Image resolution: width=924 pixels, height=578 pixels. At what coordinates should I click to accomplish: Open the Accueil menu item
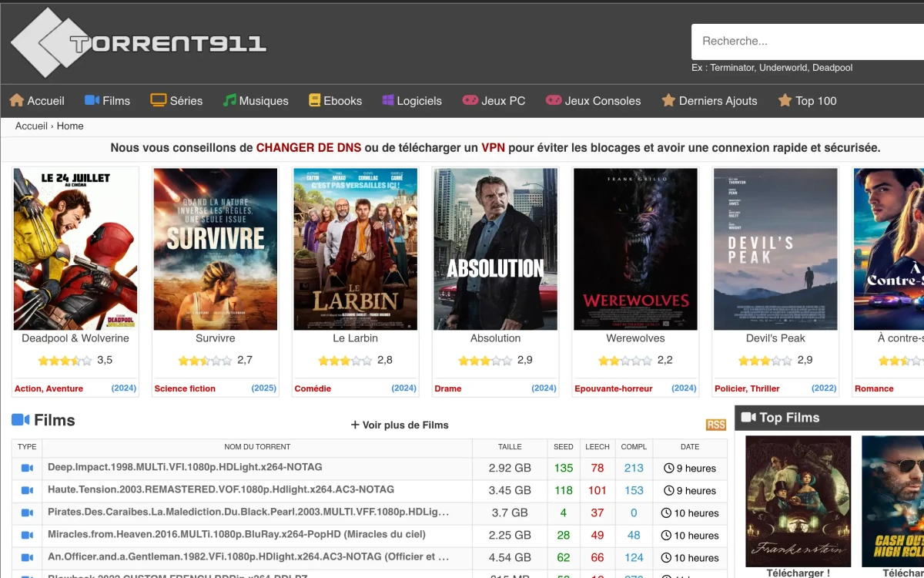tap(37, 100)
